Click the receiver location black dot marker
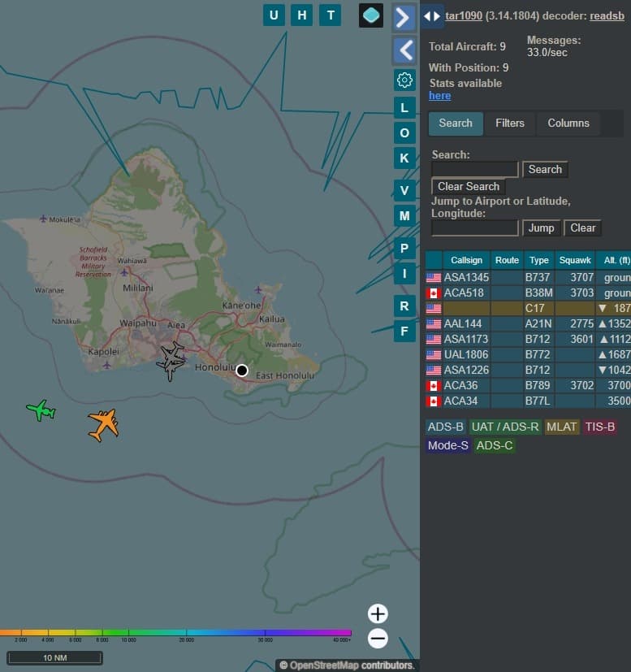The height and width of the screenshot is (672, 631). point(242,371)
